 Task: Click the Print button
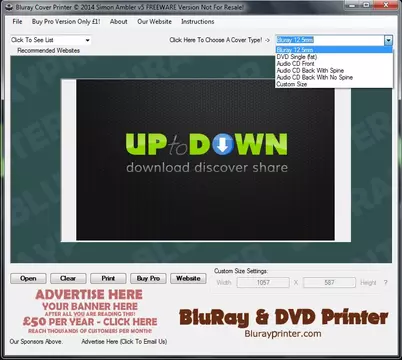(108, 278)
